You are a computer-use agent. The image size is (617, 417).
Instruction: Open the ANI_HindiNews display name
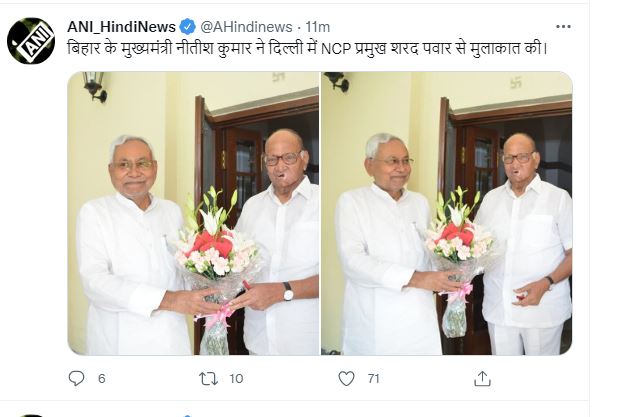(x=121, y=27)
